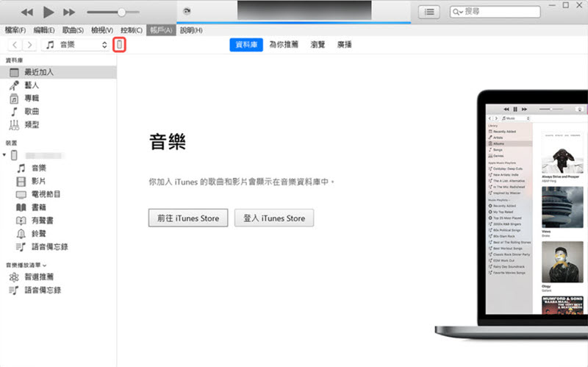Open the 檢視(V) menu
This screenshot has width=588, height=367.
coord(102,30)
